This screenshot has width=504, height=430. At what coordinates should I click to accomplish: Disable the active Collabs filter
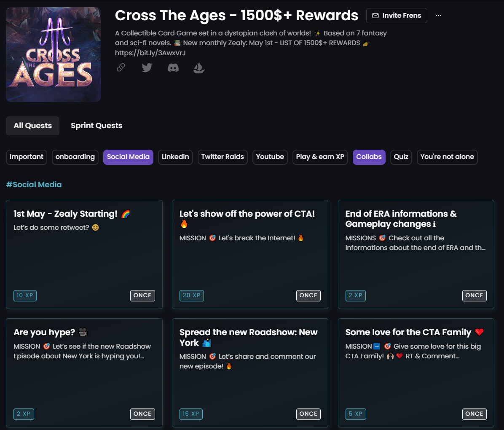pos(369,157)
